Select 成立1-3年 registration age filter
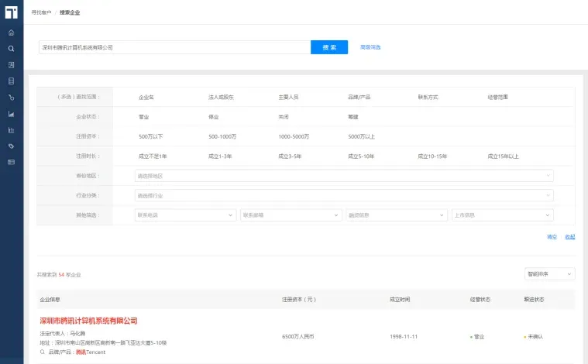The image size is (588, 364). pyautogui.click(x=220, y=156)
